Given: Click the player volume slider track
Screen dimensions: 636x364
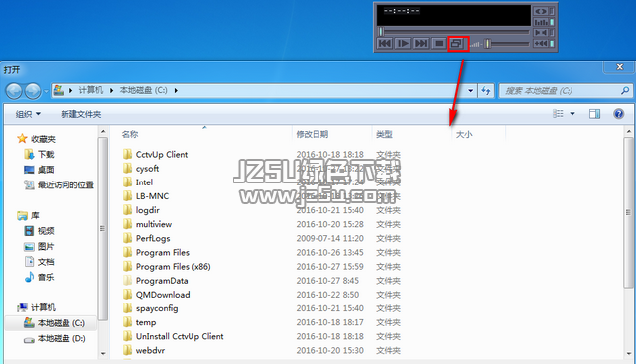Looking at the screenshot, I should (509, 43).
